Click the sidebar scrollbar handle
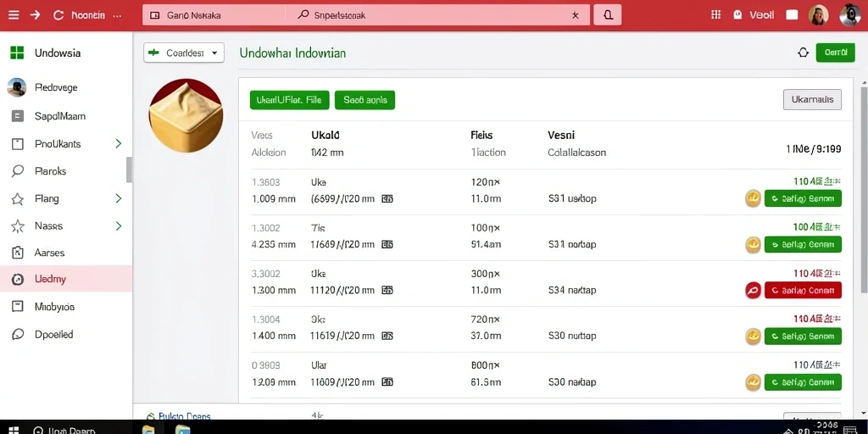 coord(129,170)
